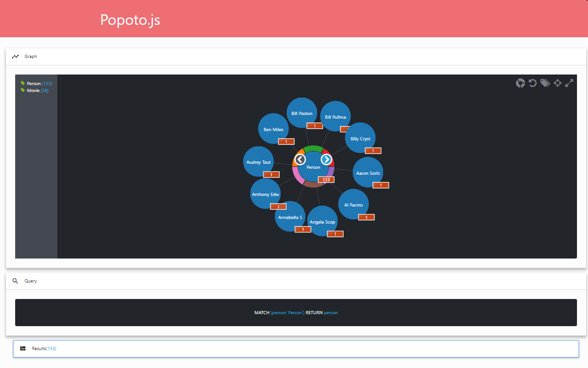The image size is (588, 368).
Task: Select the Angela Scoular node
Action: [322, 221]
